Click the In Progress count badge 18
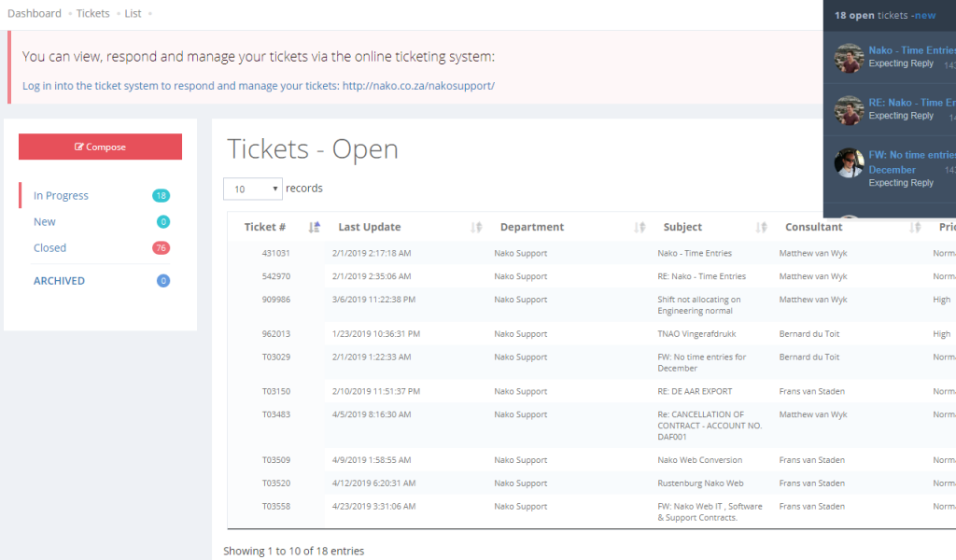Image resolution: width=956 pixels, height=560 pixels. (x=162, y=196)
